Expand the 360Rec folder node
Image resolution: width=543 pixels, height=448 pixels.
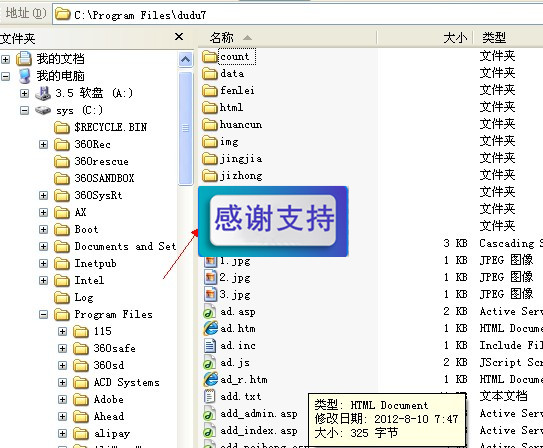(43, 144)
